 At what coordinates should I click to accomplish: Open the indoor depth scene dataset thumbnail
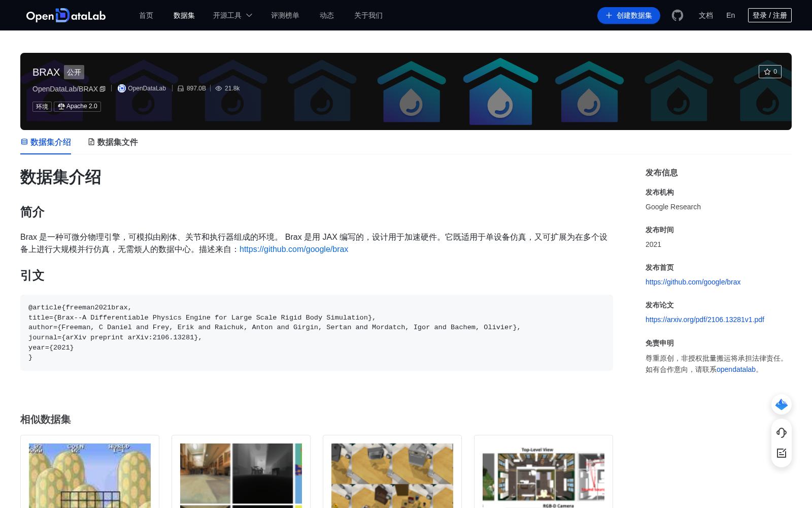tap(241, 475)
